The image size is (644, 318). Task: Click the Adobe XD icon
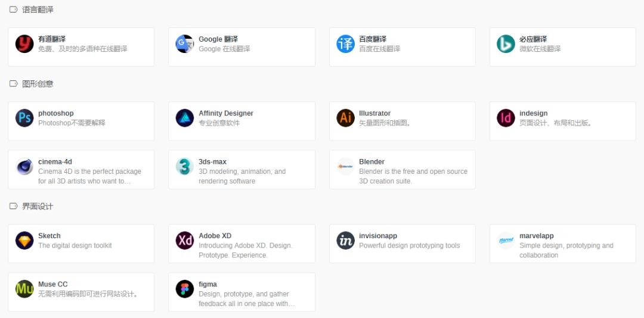(x=185, y=241)
